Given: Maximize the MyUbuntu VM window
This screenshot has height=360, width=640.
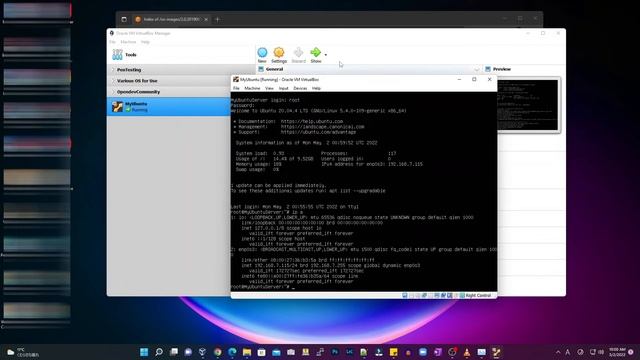Looking at the screenshot, I should (474, 80).
